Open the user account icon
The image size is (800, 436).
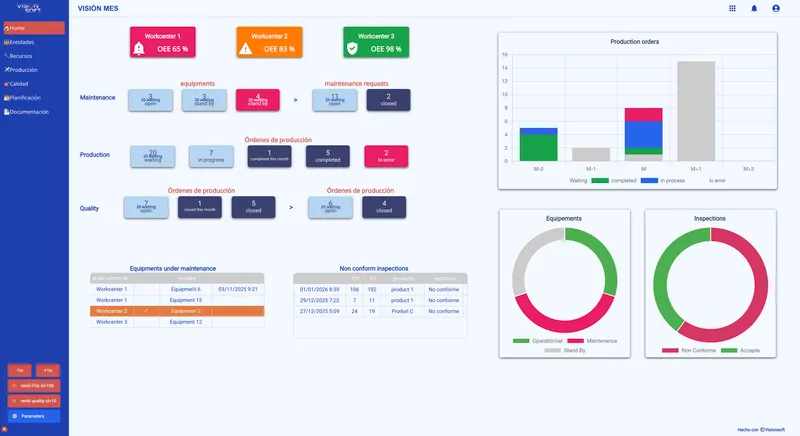coord(776,8)
